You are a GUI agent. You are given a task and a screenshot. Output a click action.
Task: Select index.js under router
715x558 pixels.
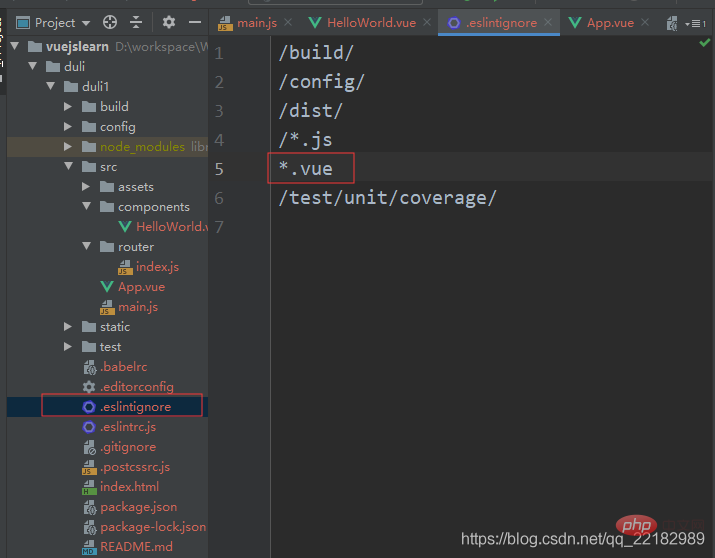(x=157, y=267)
